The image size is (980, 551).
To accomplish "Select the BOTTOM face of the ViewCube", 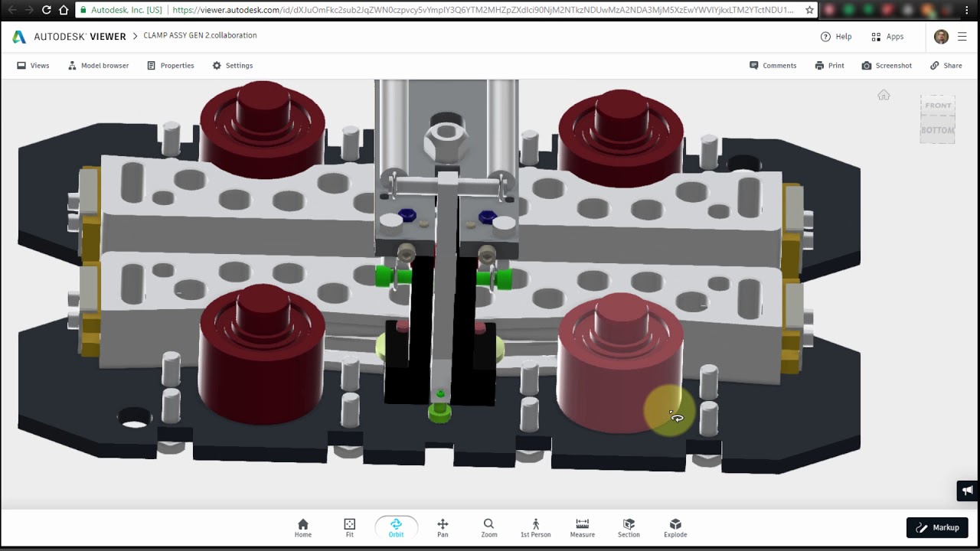I will coord(937,130).
